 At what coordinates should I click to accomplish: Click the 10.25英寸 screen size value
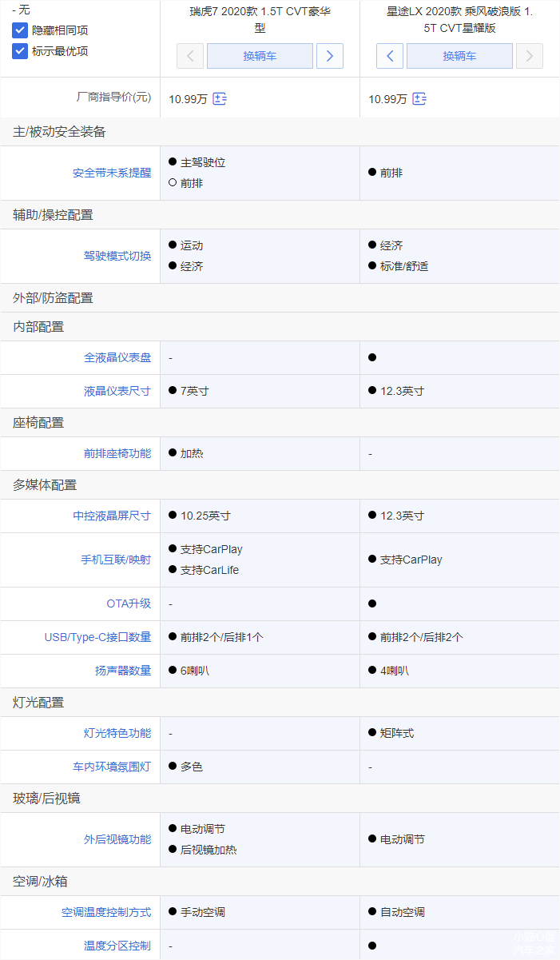205,516
